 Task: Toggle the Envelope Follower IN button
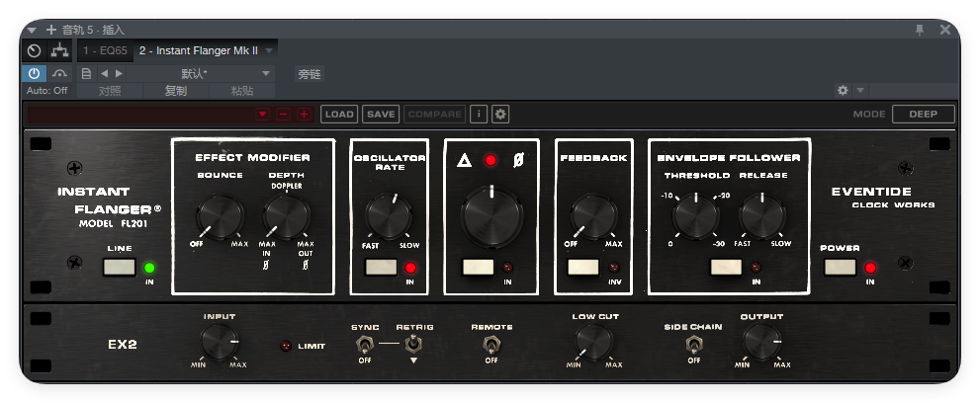(x=726, y=268)
